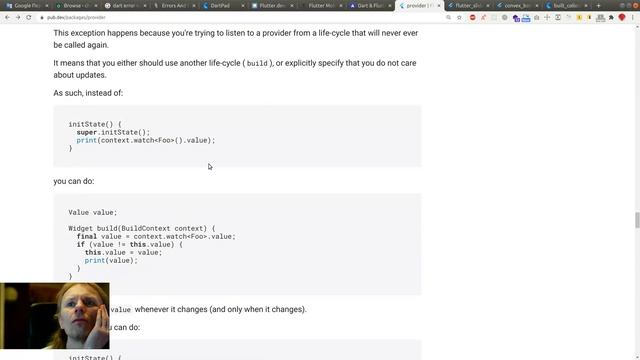Open the red round profile avatar
The image size is (640, 360).
coord(622,18)
